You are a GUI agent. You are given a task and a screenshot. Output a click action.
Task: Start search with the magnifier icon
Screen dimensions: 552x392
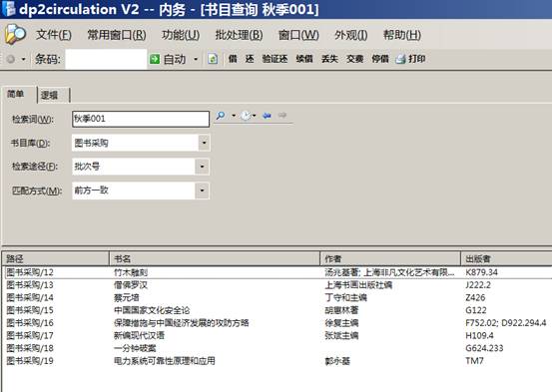pyautogui.click(x=221, y=115)
